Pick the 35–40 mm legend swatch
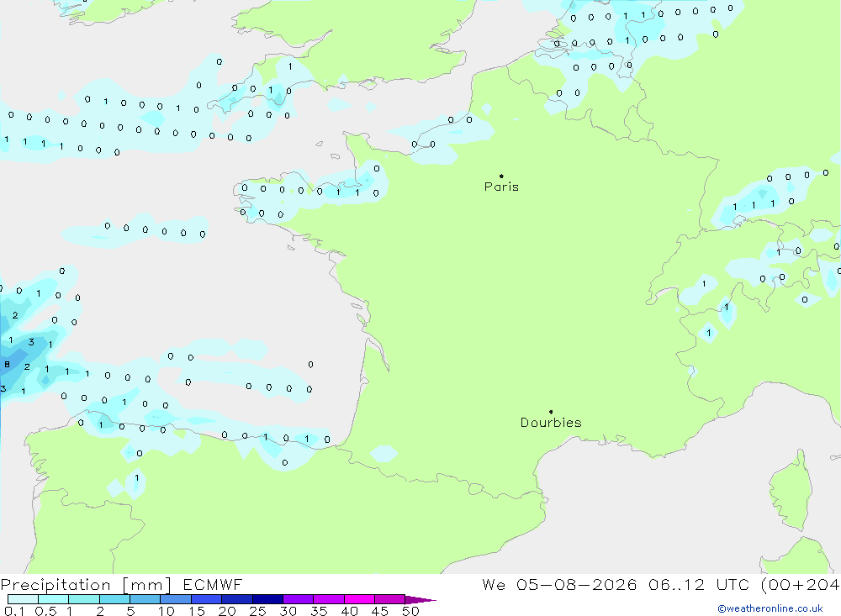Screen dimensions: 841x616 tap(329, 599)
